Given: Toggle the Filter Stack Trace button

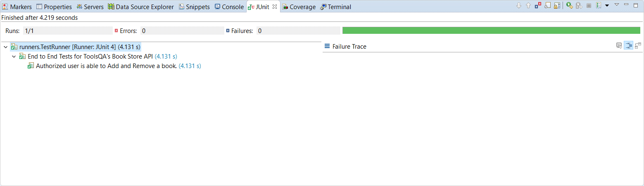Looking at the screenshot, I should pyautogui.click(x=628, y=46).
